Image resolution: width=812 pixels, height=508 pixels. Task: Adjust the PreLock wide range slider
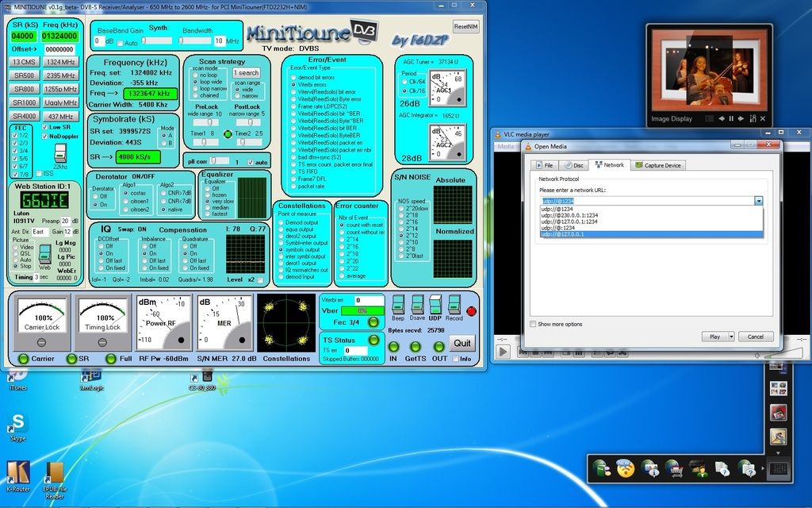pyautogui.click(x=205, y=122)
